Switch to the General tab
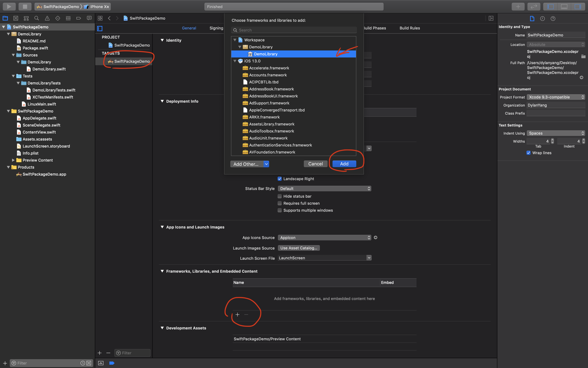 (189, 28)
